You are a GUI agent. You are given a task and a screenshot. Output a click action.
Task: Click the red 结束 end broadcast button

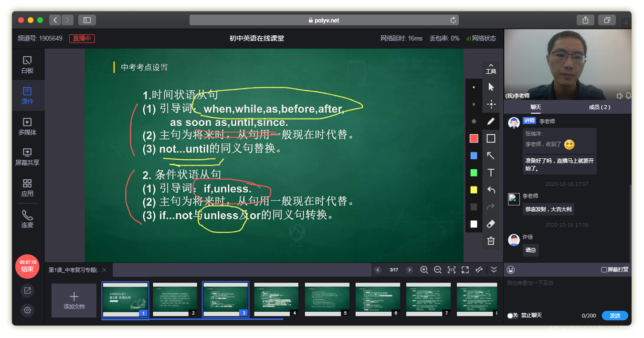coord(27,266)
